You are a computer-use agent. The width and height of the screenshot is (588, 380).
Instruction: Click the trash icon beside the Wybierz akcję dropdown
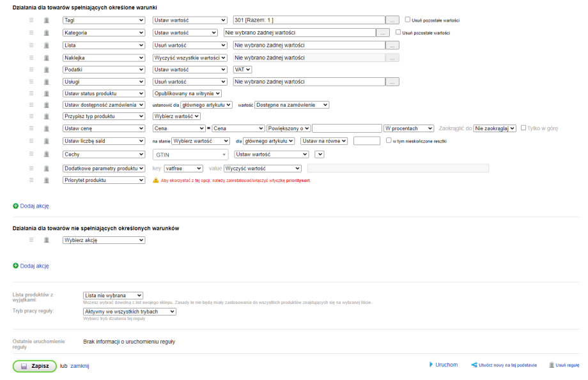click(x=46, y=241)
